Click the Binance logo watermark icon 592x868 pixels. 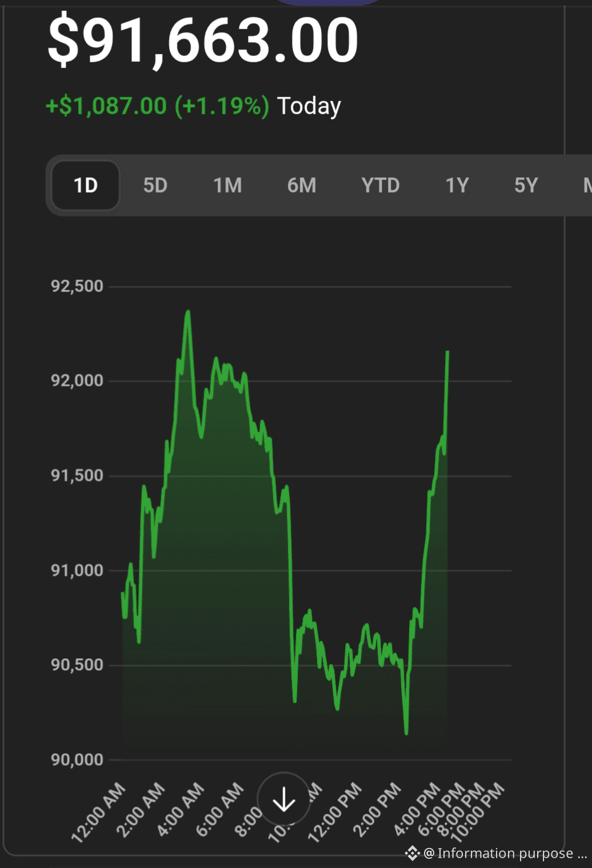pos(412,854)
